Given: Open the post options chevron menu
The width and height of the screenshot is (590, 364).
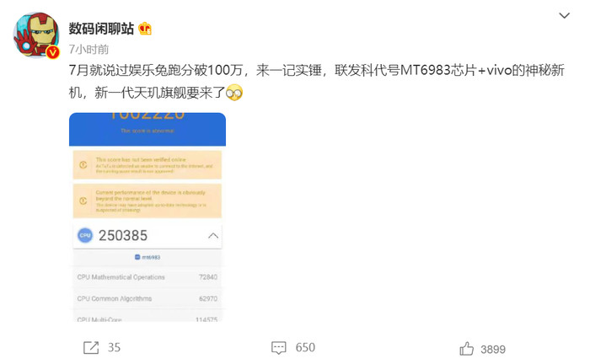Looking at the screenshot, I should pos(564,15).
